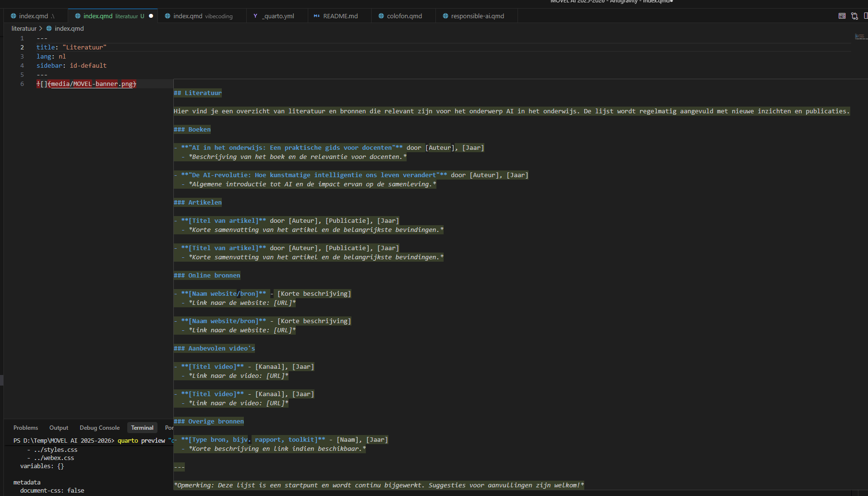The height and width of the screenshot is (496, 868).
Task: Open source control changes icon
Action: (855, 16)
